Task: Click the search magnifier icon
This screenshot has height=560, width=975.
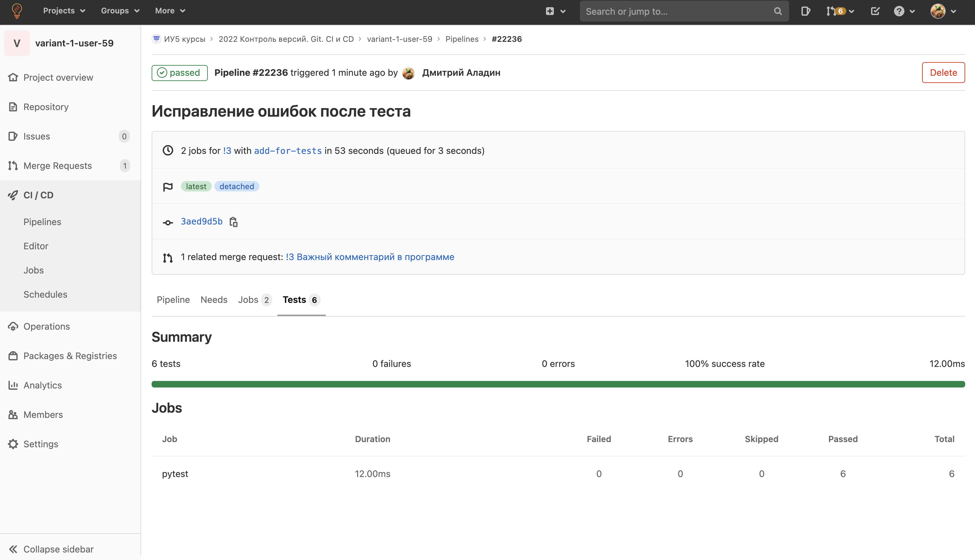Action: pos(778,11)
